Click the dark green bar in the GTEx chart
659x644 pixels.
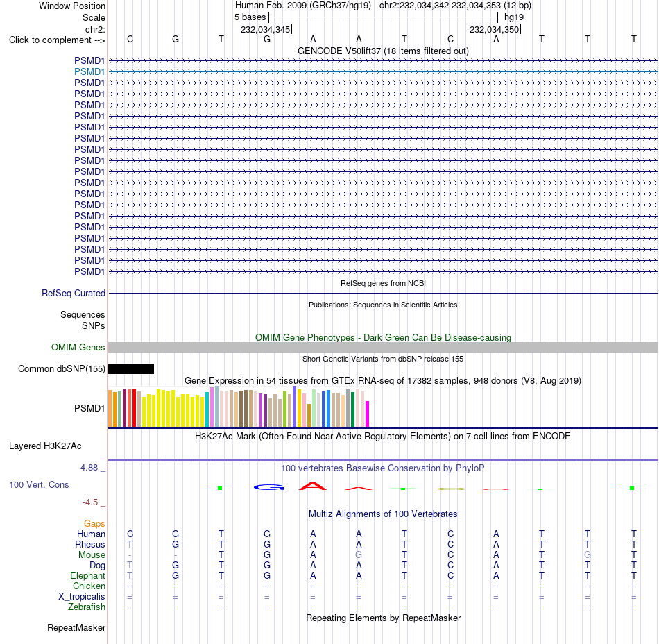352,409
